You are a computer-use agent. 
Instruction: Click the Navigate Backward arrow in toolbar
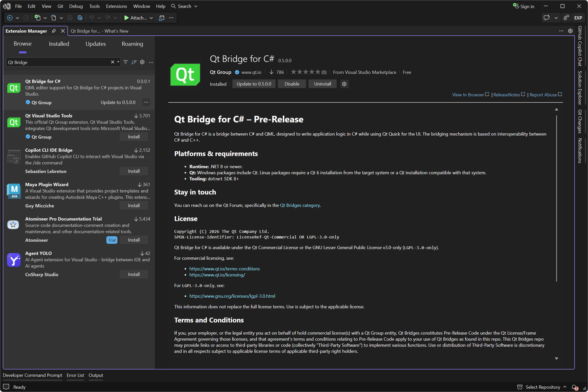10,18
